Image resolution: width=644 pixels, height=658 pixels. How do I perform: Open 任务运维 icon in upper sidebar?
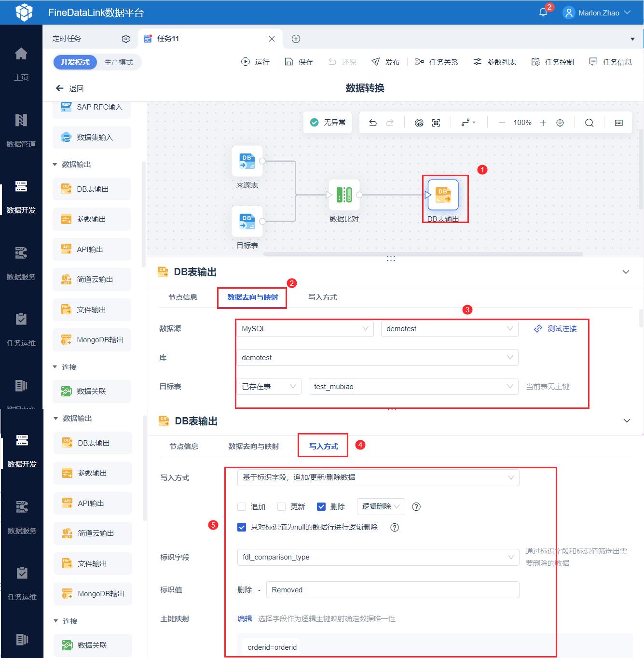point(21,319)
